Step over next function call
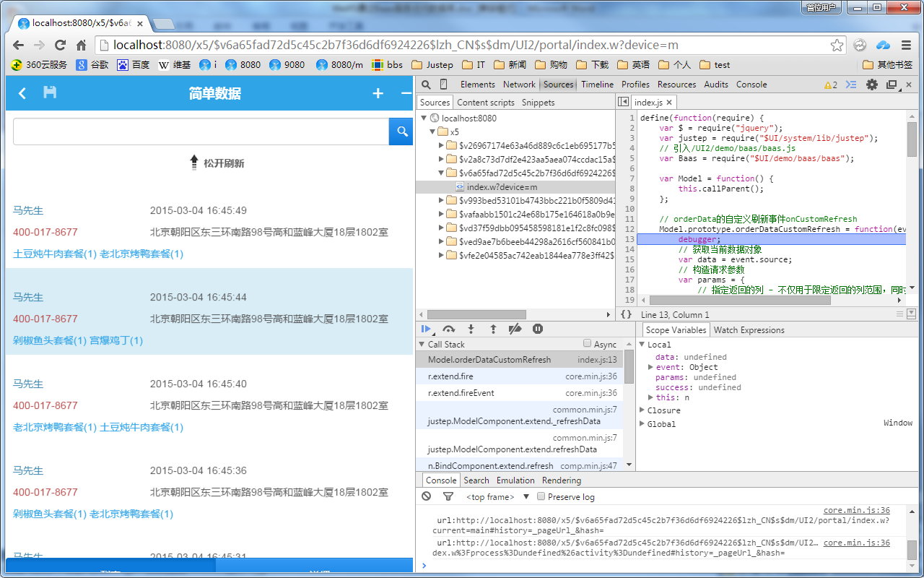Viewport: 924px width, 578px height. click(449, 329)
